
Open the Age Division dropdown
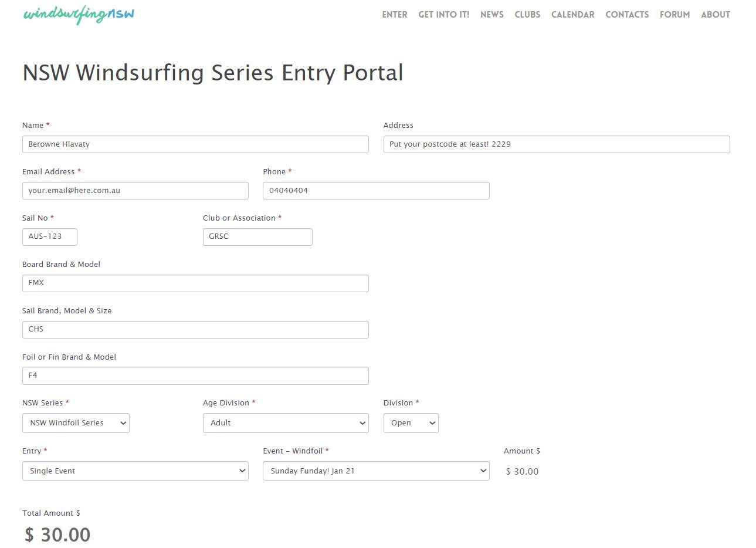pyautogui.click(x=286, y=423)
